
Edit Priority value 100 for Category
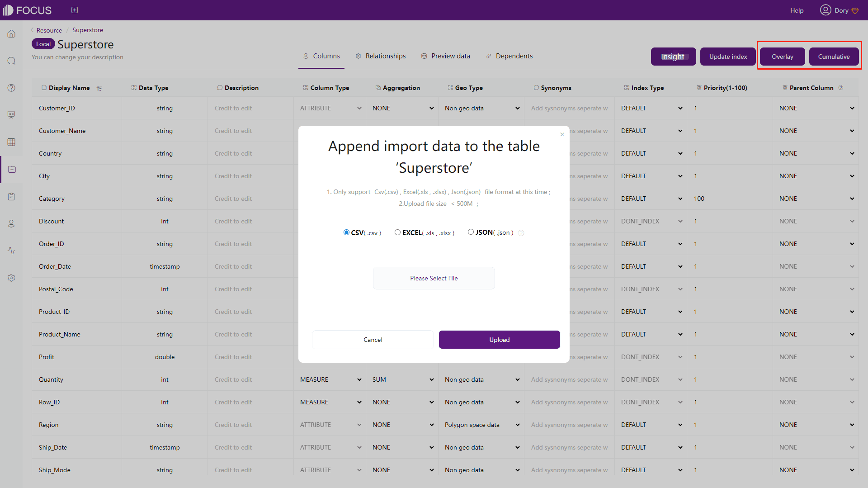point(730,199)
